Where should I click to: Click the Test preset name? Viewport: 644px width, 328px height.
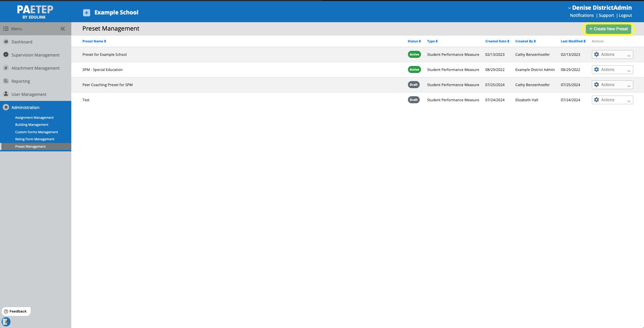point(86,100)
